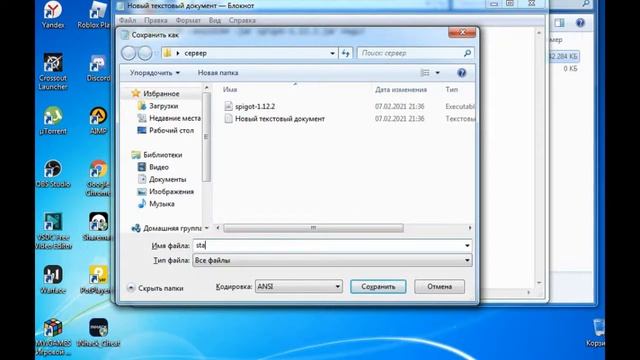Viewport: 640px width, 360px height.
Task: Select the Warface desktop shortcut
Action: click(53, 280)
